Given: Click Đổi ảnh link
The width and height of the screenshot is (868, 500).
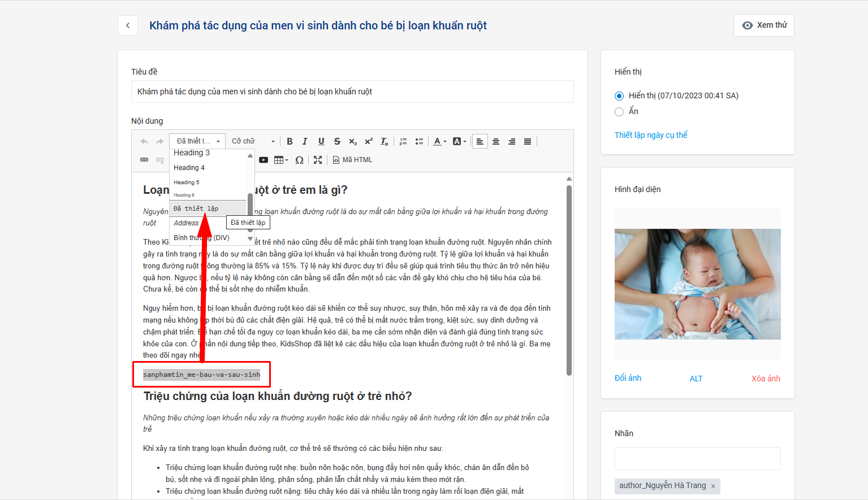Looking at the screenshot, I should coord(628,378).
